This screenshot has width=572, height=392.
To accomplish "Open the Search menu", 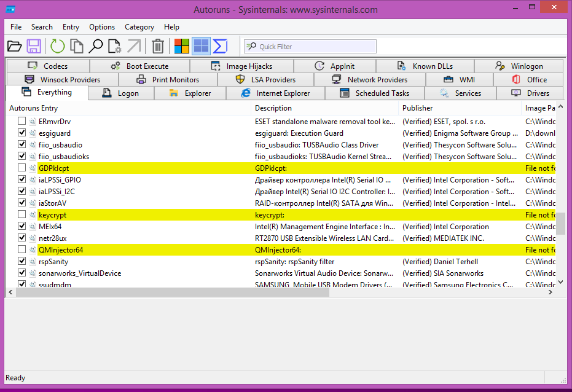I will pyautogui.click(x=42, y=27).
